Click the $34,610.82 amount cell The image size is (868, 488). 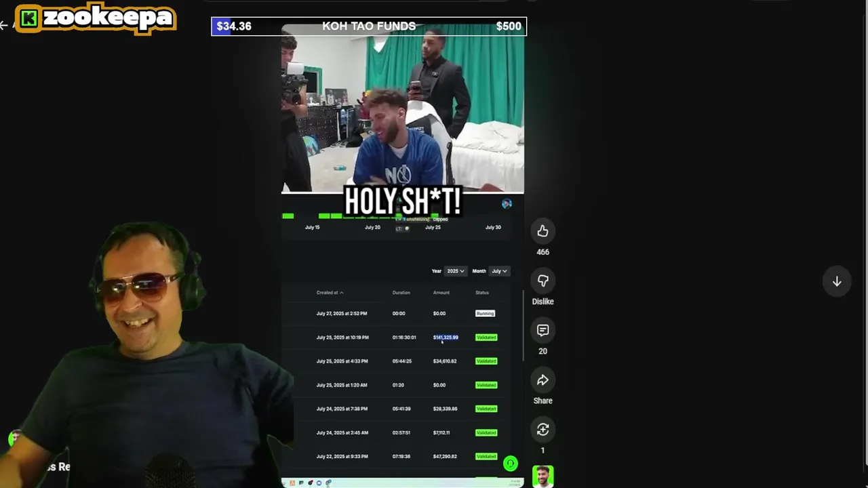[445, 361]
